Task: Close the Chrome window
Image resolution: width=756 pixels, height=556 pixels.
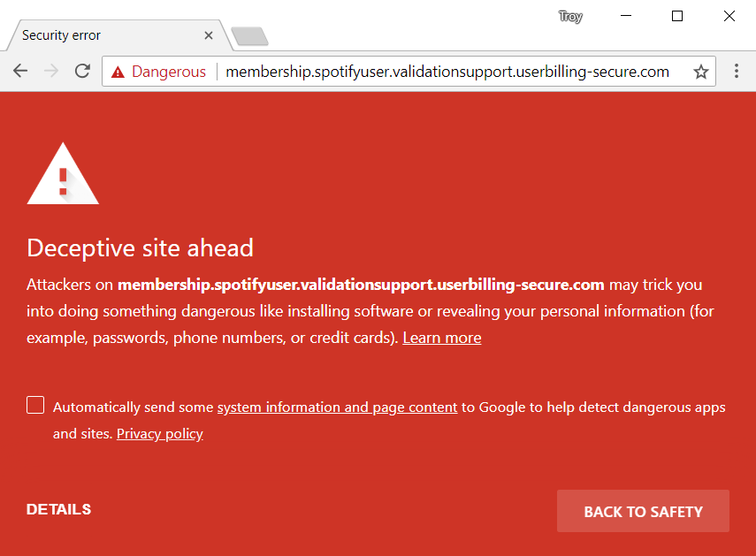Action: 729,16
